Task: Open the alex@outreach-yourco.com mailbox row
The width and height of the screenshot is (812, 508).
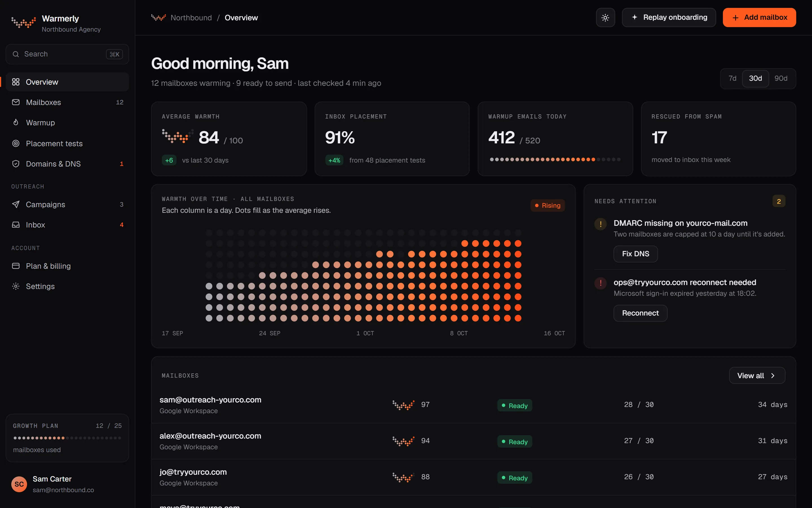Action: pos(473,441)
